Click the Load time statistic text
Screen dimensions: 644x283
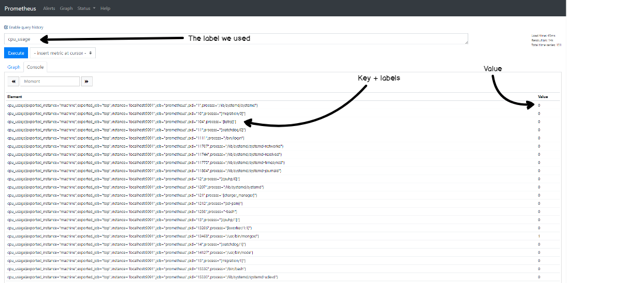pyautogui.click(x=543, y=36)
